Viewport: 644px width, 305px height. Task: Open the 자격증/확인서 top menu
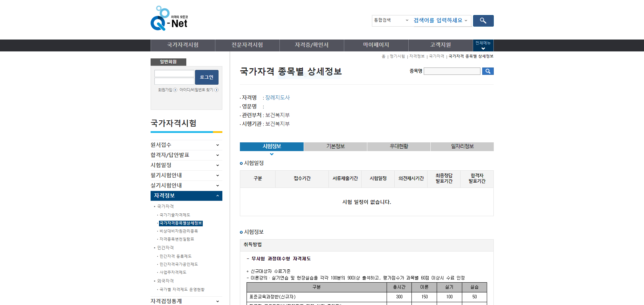[x=312, y=45]
